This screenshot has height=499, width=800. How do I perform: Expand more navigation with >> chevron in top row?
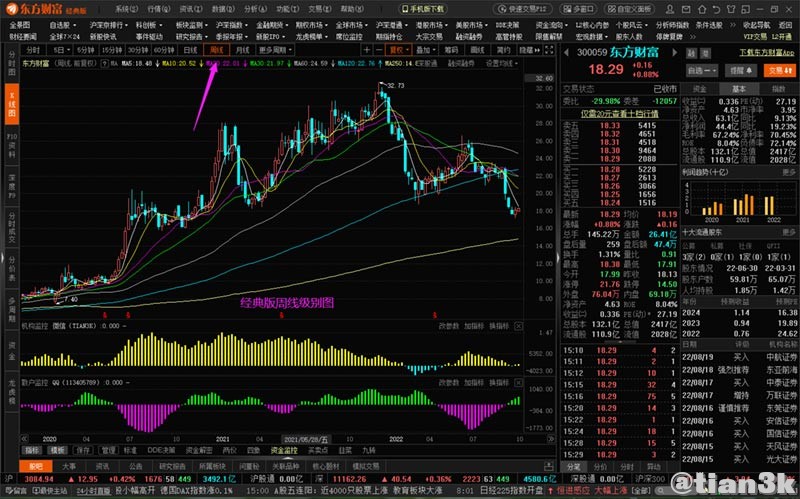point(733,25)
